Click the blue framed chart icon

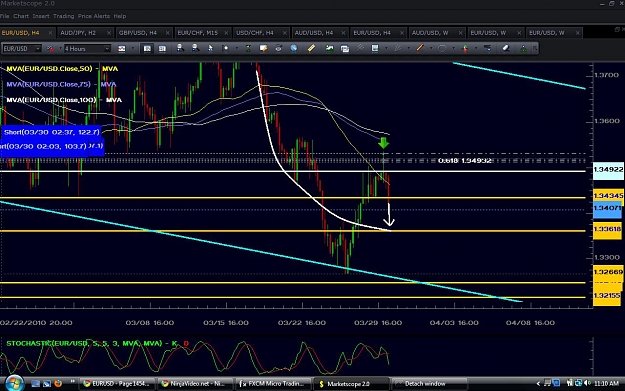(x=375, y=48)
